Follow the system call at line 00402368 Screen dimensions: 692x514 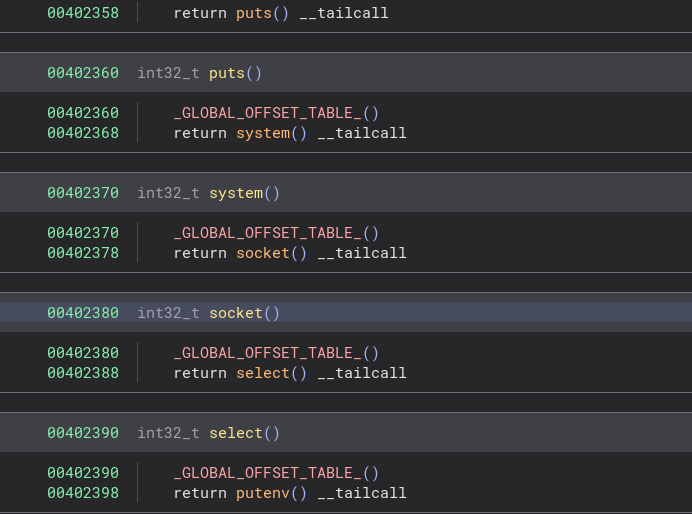click(262, 133)
